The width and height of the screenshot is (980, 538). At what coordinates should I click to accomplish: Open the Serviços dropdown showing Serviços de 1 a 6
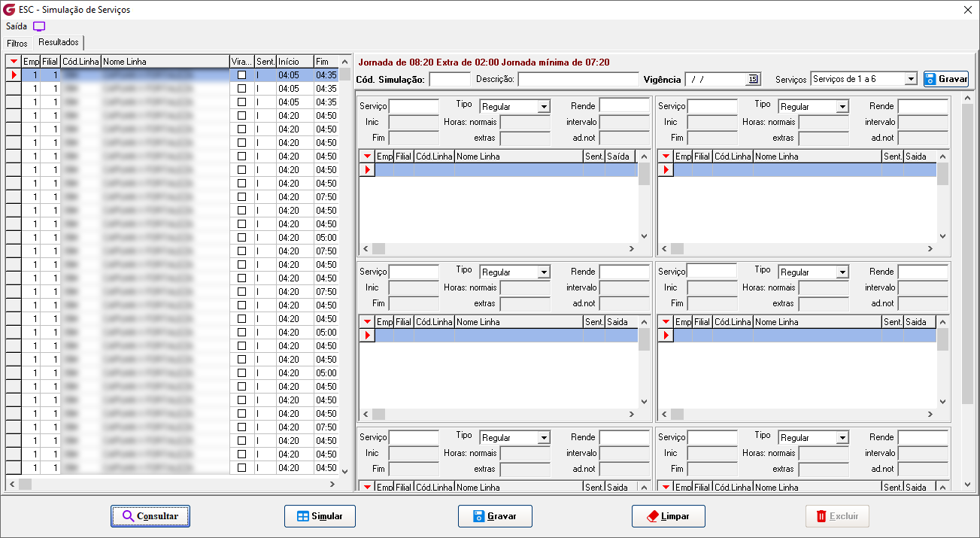(911, 79)
